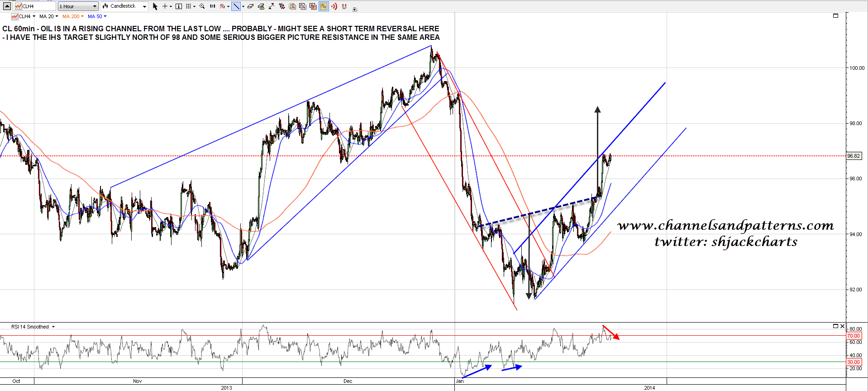The image size is (868, 391).
Task: Open the 1 Hour timeframe dropdown
Action: 78,6
